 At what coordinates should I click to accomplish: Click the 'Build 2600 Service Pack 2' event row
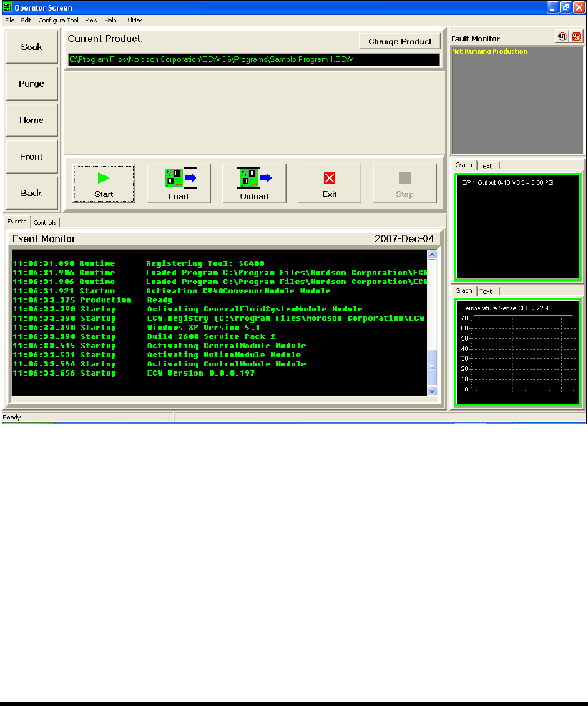220,336
